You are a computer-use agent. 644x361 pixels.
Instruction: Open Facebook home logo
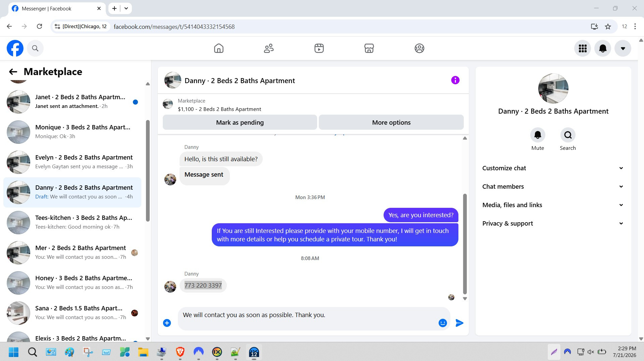(x=15, y=48)
